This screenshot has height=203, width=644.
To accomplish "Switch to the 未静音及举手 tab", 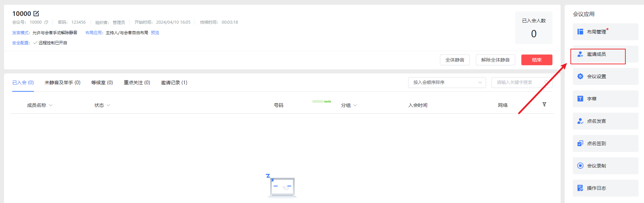I will pos(62,83).
